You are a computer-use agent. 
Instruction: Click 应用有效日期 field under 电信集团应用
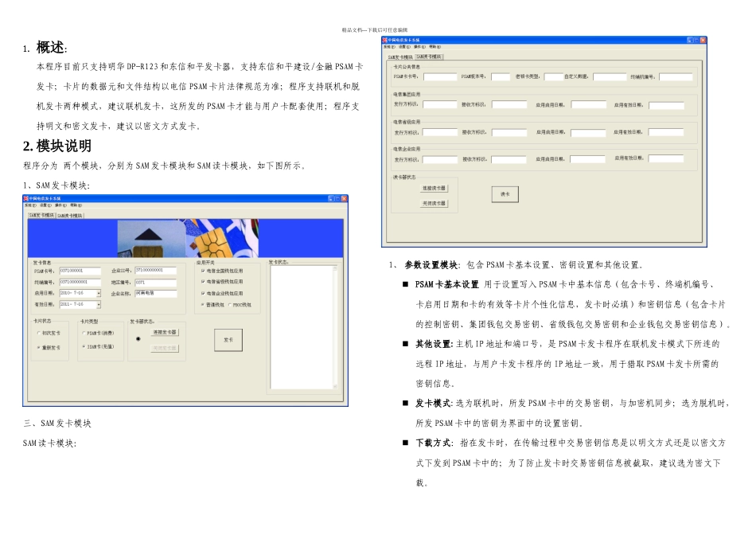pos(666,105)
